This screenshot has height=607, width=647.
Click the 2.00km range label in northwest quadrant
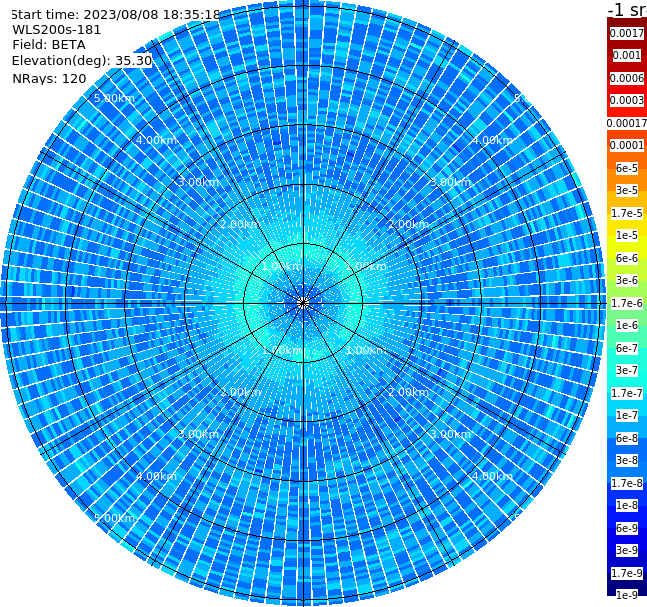click(x=240, y=224)
